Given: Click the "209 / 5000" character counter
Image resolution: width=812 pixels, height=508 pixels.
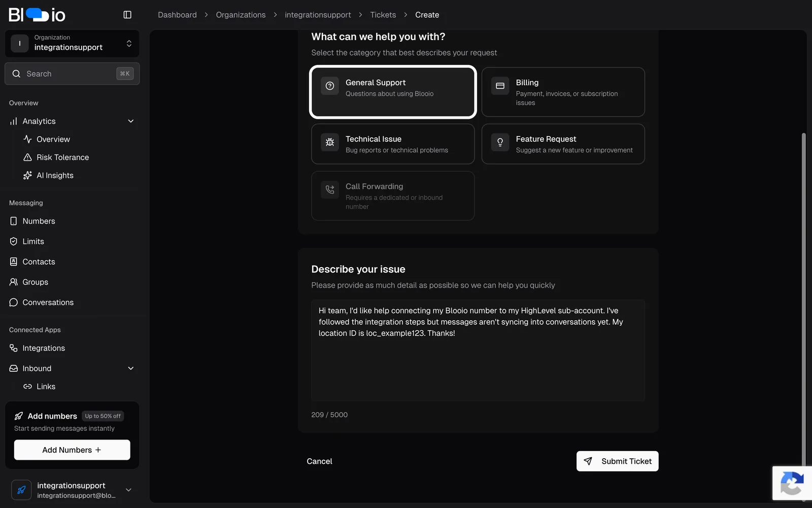Looking at the screenshot, I should pyautogui.click(x=329, y=415).
